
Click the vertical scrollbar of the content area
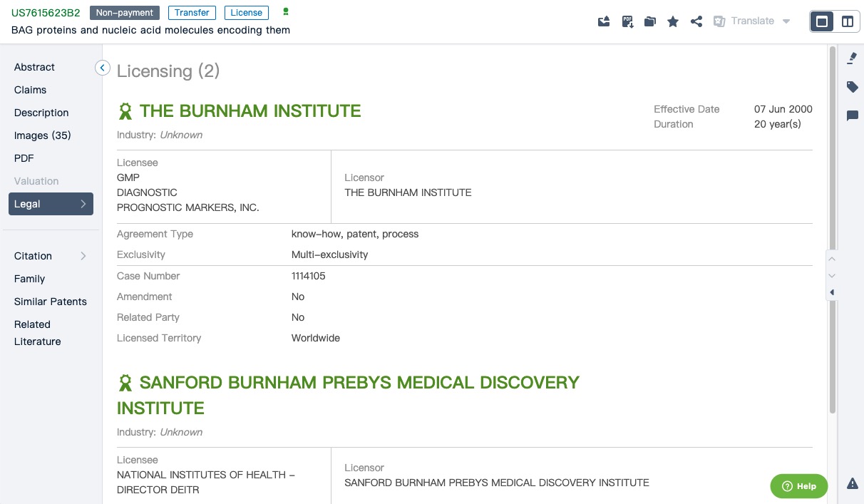(832, 228)
